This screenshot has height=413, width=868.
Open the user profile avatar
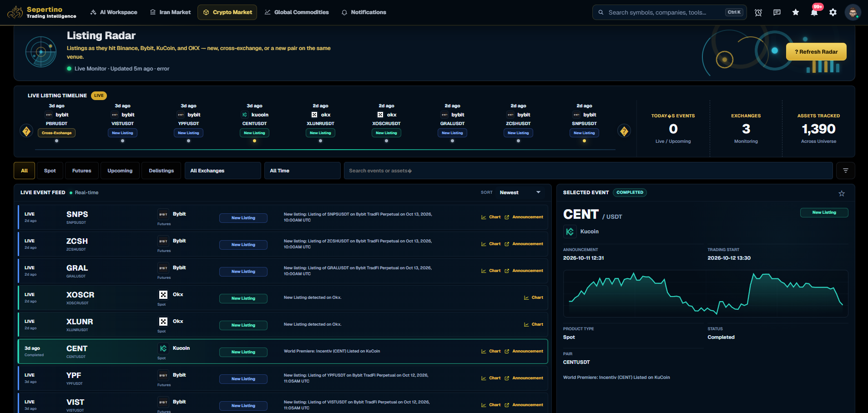pyautogui.click(x=853, y=12)
